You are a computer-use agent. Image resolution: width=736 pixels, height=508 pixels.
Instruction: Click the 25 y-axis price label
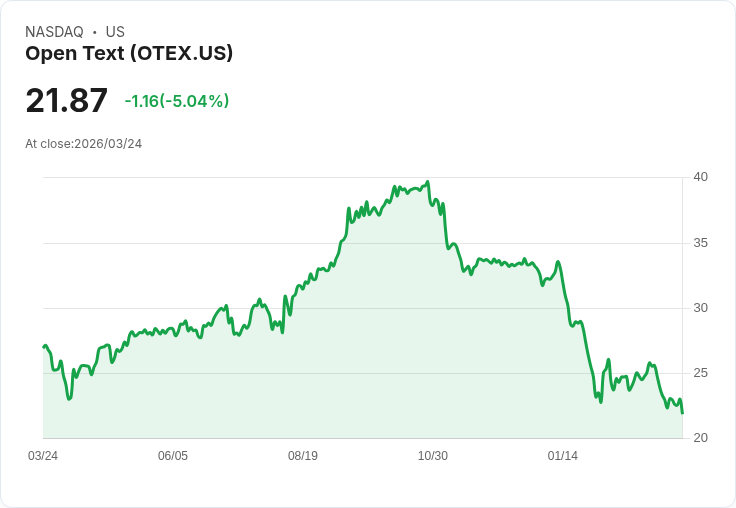coord(700,373)
